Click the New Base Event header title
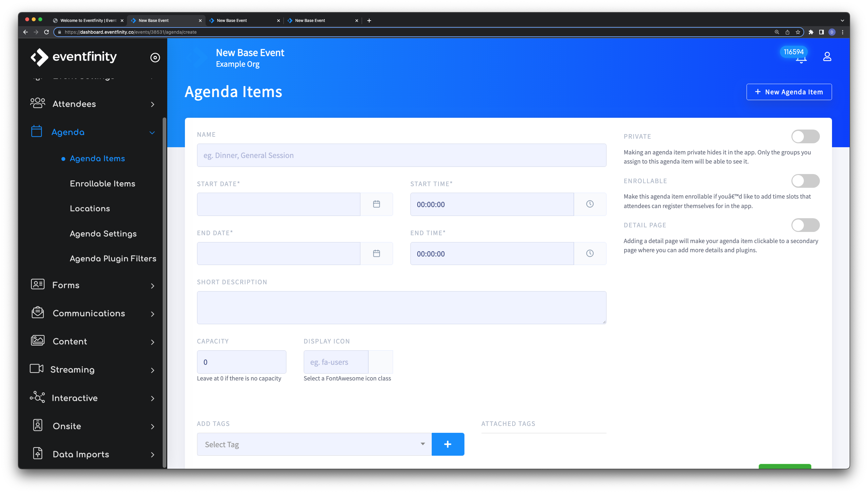 [x=250, y=52]
